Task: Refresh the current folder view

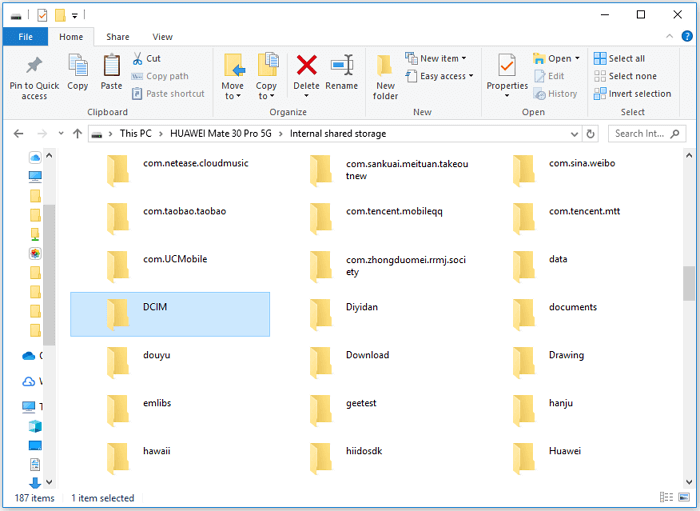Action: pos(590,134)
